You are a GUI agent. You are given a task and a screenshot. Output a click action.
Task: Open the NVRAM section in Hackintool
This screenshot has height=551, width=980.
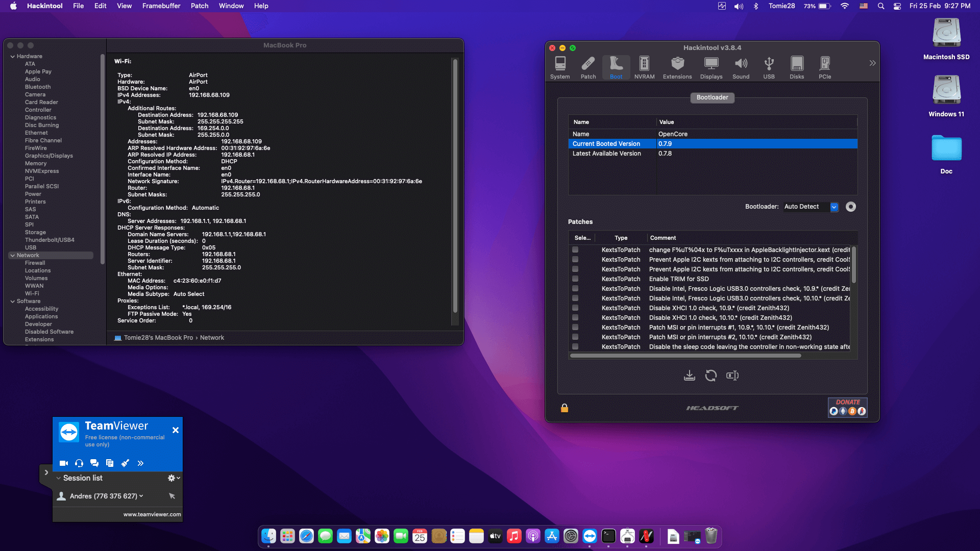[x=644, y=67]
